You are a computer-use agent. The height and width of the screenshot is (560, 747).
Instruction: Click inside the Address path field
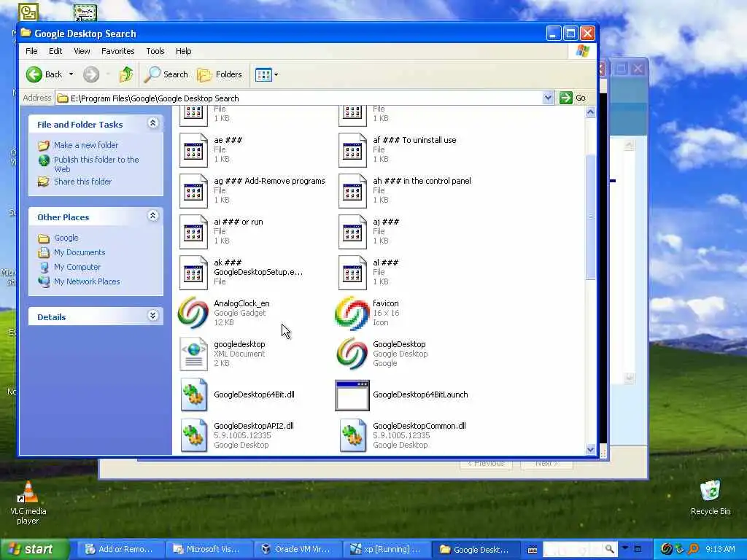[x=299, y=98]
